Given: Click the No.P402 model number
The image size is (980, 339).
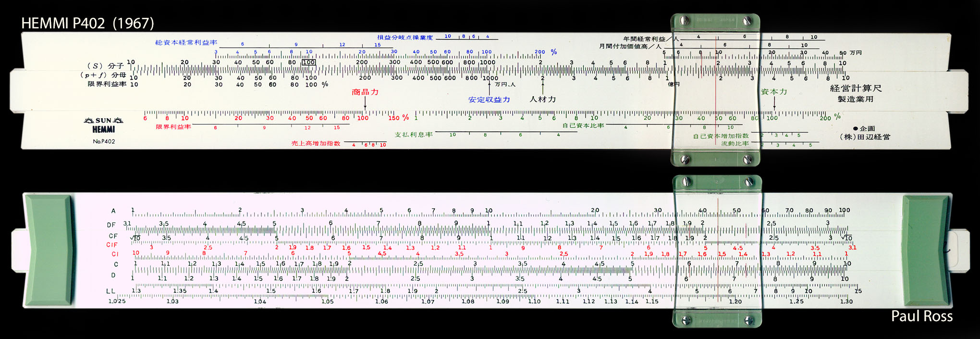Looking at the screenshot, I should point(104,141).
